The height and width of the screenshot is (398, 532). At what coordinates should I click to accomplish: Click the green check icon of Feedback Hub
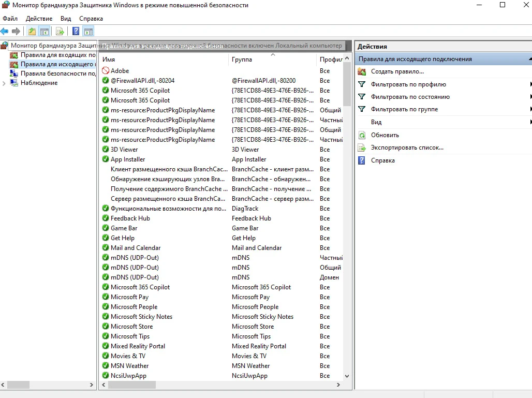106,218
